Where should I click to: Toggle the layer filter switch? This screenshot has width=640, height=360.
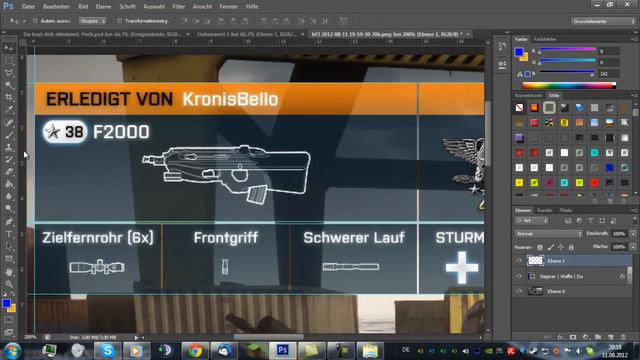[x=634, y=220]
